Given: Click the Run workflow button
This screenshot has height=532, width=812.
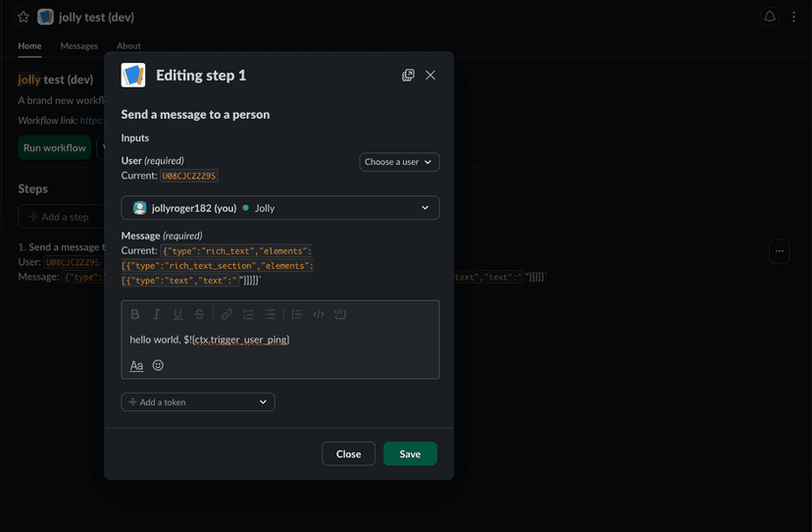Looking at the screenshot, I should point(55,148).
